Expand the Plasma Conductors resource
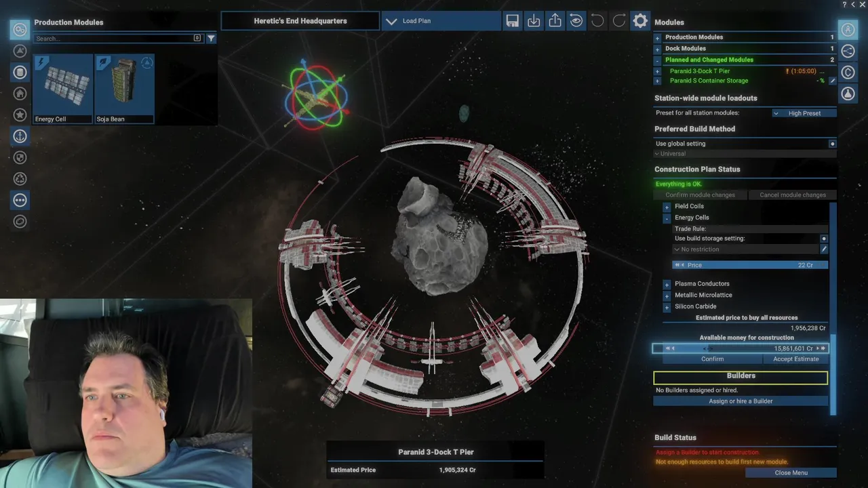The width and height of the screenshot is (868, 488). [667, 284]
